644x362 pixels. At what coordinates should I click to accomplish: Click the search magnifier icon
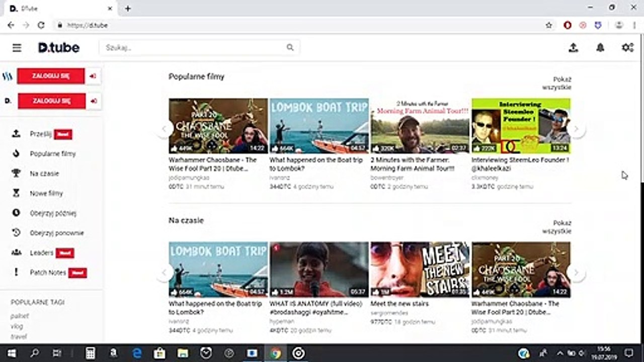coord(290,48)
